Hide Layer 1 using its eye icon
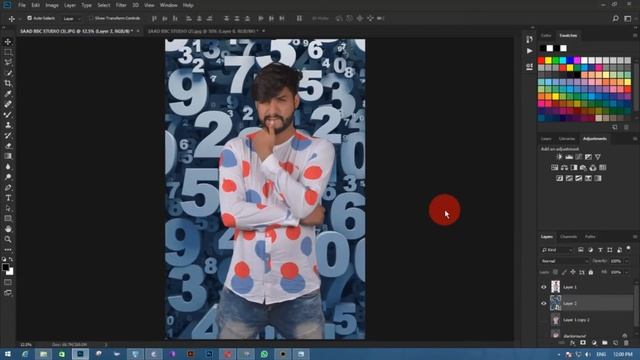The image size is (640, 360). click(x=544, y=287)
